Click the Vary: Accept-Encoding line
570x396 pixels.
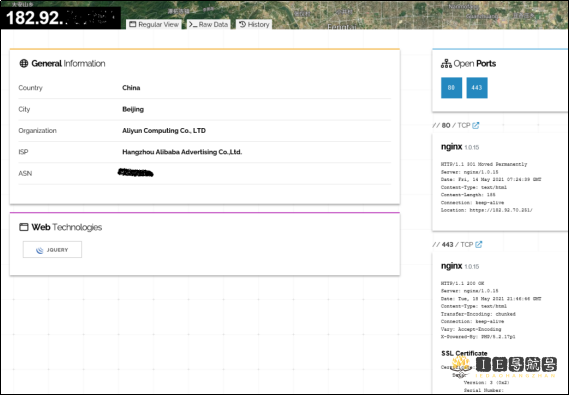(471, 329)
